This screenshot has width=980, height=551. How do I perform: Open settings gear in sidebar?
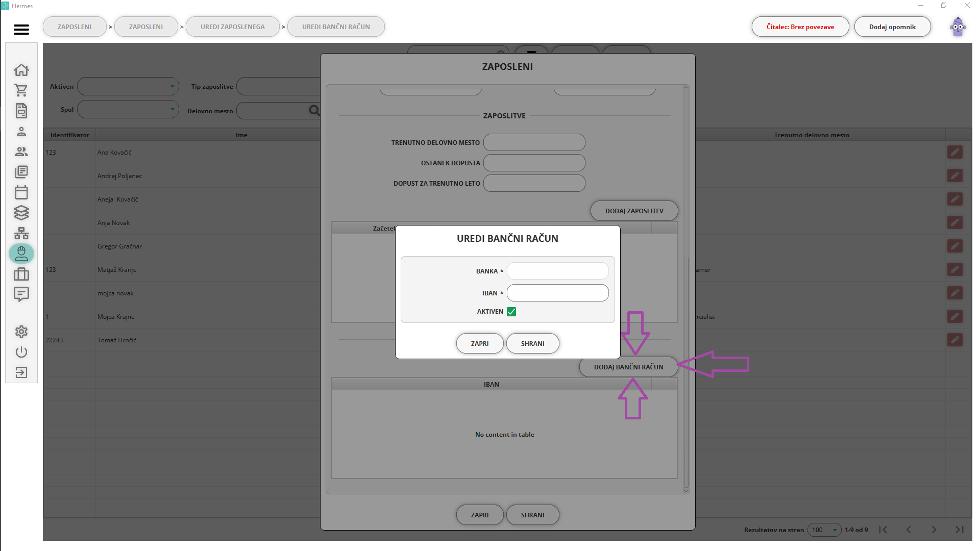click(21, 332)
